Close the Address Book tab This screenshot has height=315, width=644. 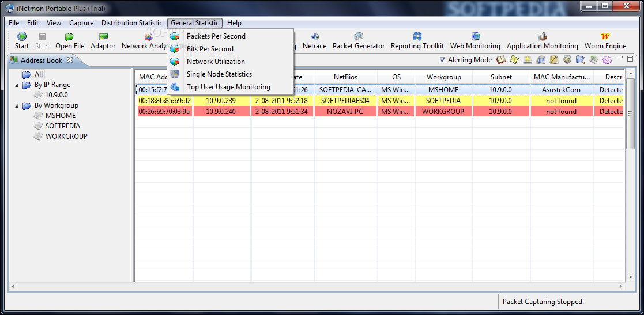tap(69, 60)
